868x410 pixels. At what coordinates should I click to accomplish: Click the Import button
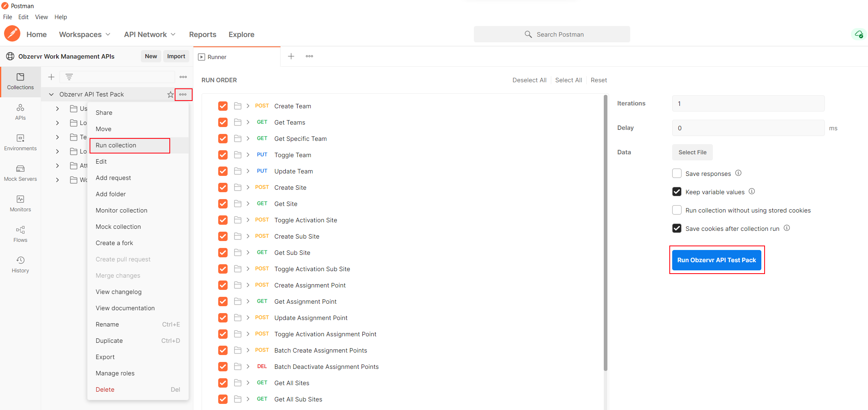point(176,56)
